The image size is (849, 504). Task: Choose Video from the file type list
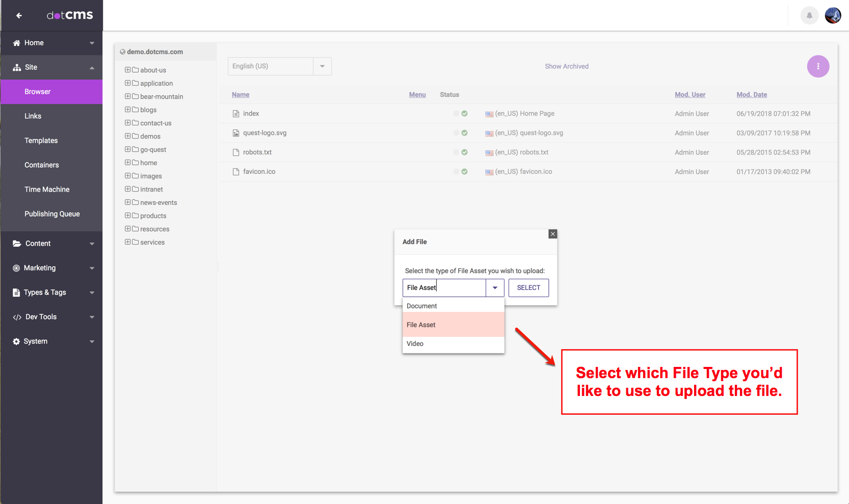pos(415,344)
